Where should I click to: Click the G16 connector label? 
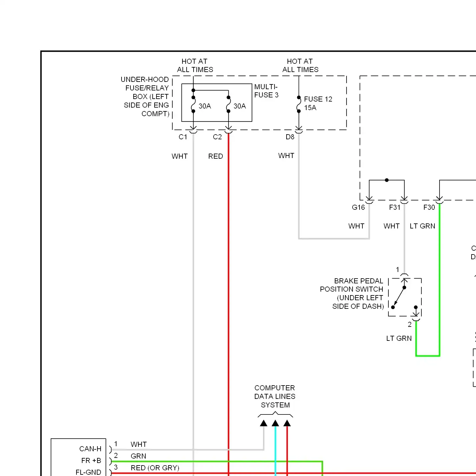pyautogui.click(x=358, y=207)
